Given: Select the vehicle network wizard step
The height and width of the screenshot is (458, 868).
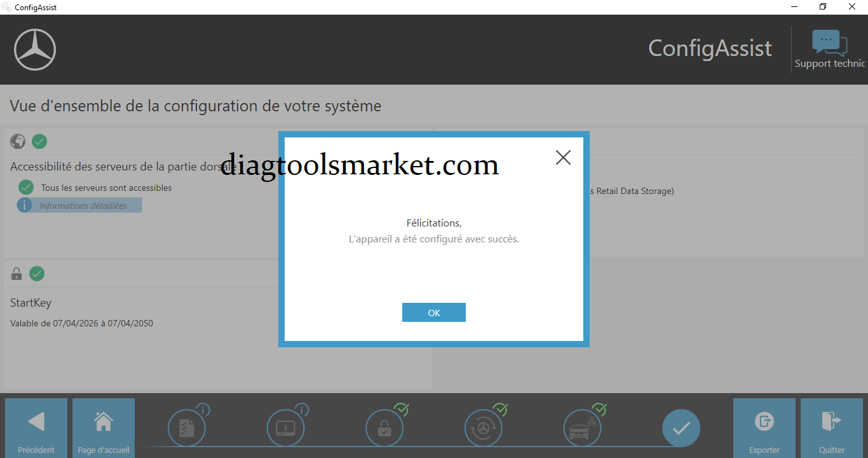Looking at the screenshot, I should click(x=583, y=427).
